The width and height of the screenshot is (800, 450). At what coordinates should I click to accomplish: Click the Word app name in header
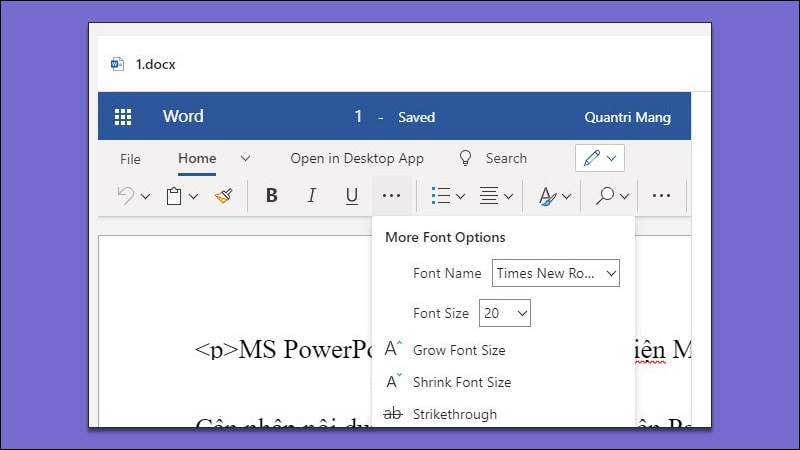(x=183, y=116)
